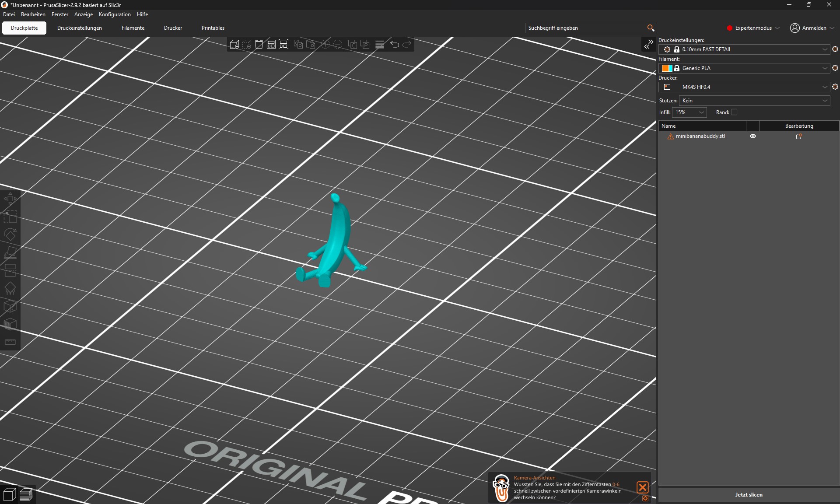840x504 pixels.
Task: Open the Konfiguration menu
Action: coord(115,14)
